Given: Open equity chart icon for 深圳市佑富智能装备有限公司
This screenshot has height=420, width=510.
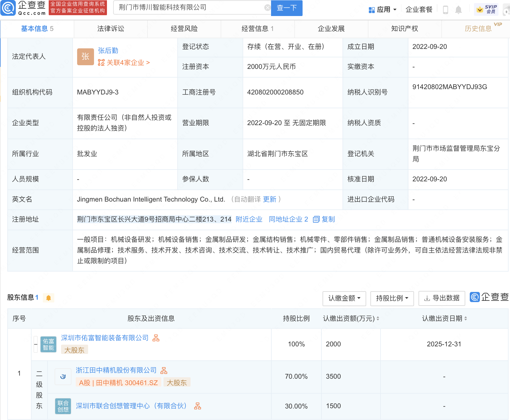Looking at the screenshot, I should coord(156,338).
